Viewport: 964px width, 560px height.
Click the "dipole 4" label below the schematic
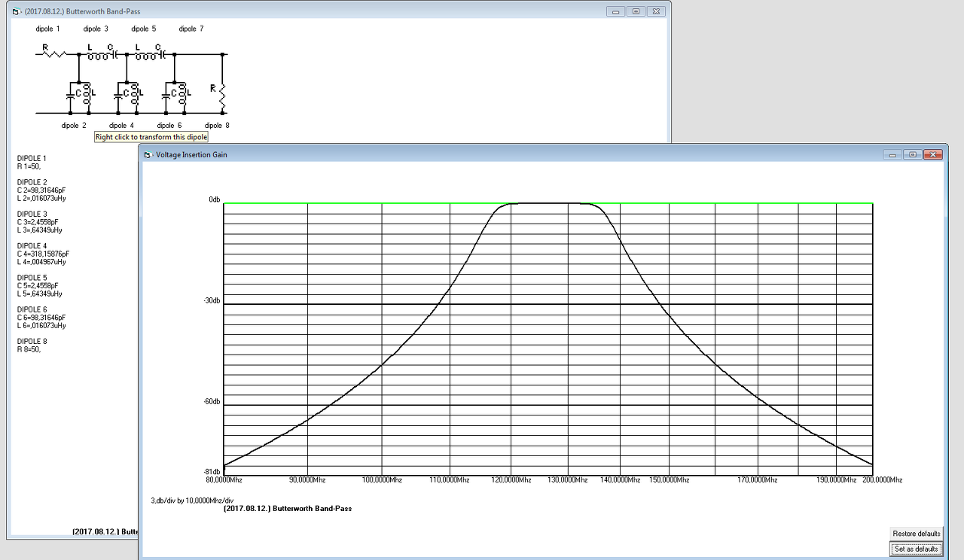pos(122,126)
